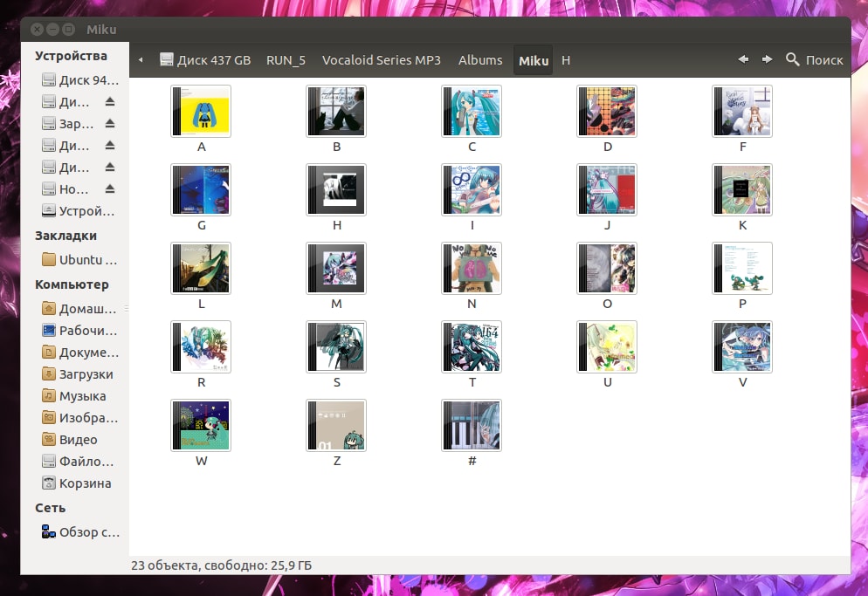Viewport: 868px width, 596px height.
Task: Select folder S thumbnail
Action: [336, 347]
